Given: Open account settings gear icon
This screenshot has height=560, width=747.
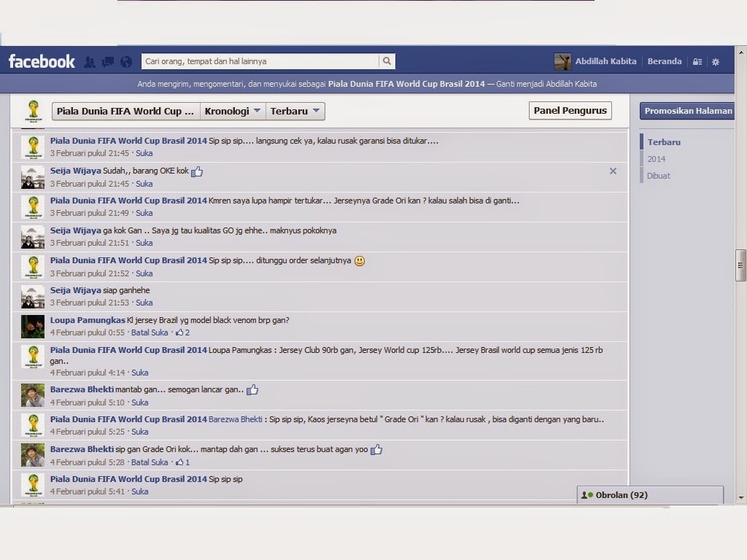Looking at the screenshot, I should [716, 61].
